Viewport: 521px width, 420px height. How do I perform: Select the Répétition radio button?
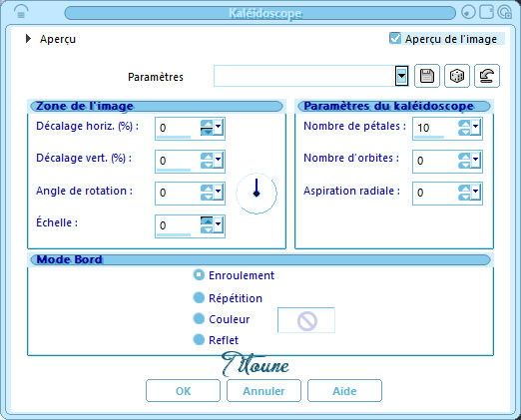pyautogui.click(x=199, y=297)
